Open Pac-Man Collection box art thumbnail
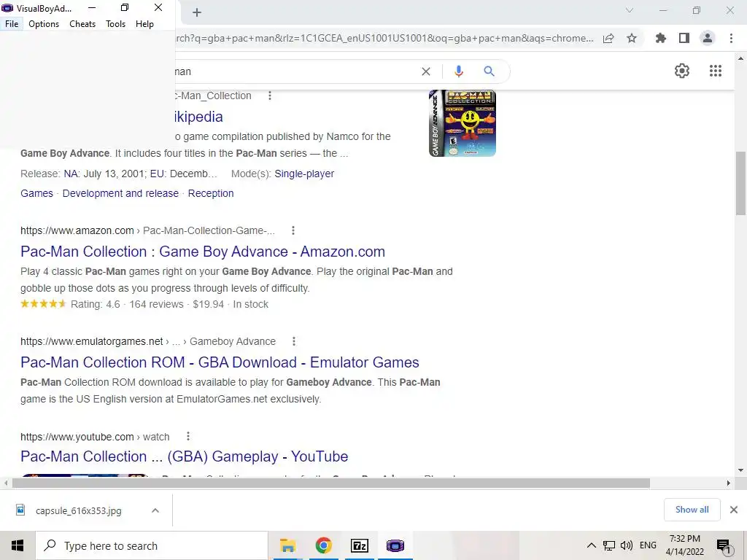 click(x=462, y=122)
